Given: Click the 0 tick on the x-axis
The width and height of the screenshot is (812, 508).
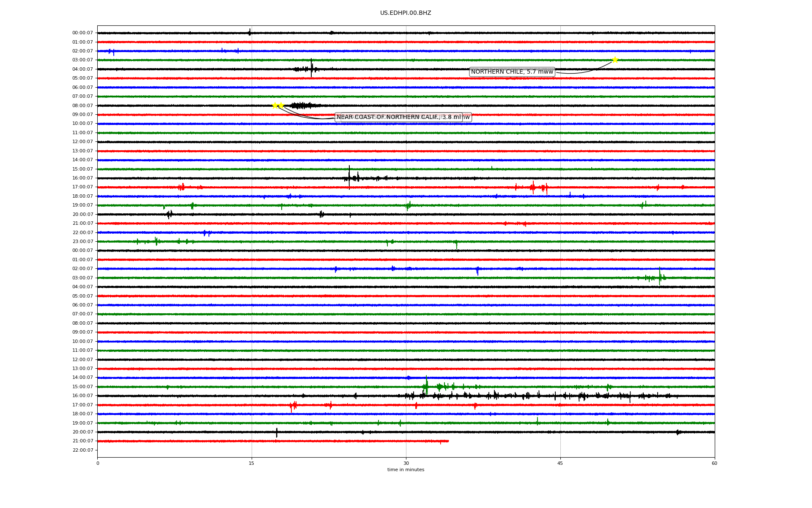Looking at the screenshot, I should [98, 463].
